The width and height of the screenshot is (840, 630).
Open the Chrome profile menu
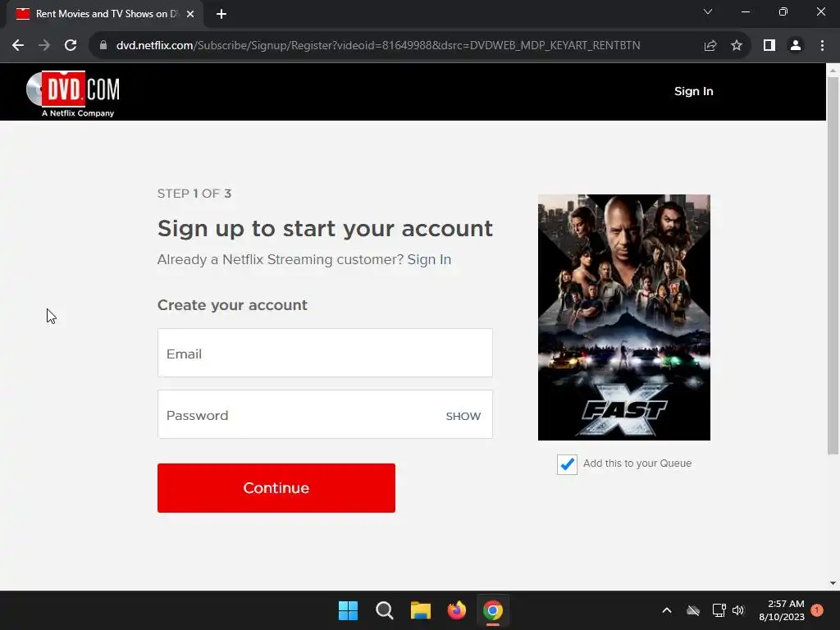coord(796,45)
